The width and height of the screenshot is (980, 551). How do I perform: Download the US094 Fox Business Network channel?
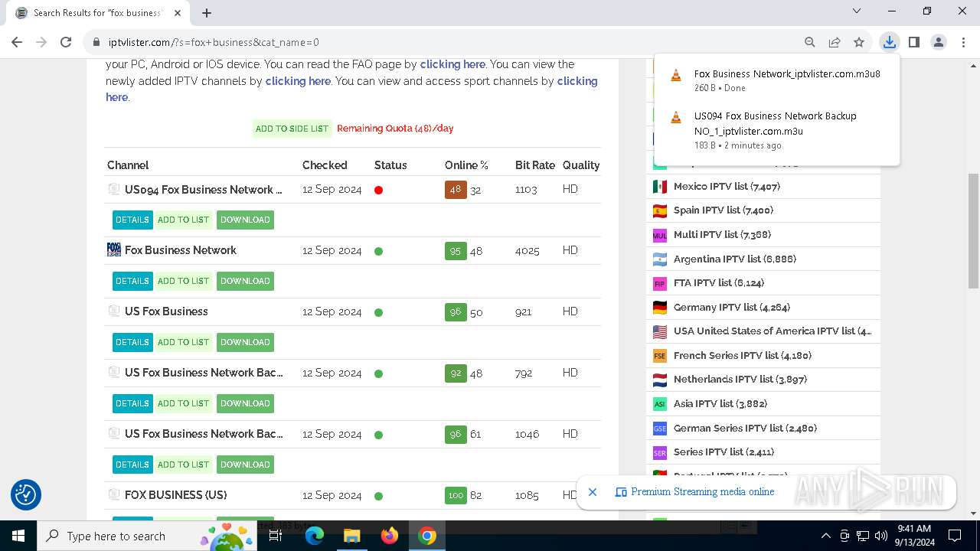pos(245,220)
